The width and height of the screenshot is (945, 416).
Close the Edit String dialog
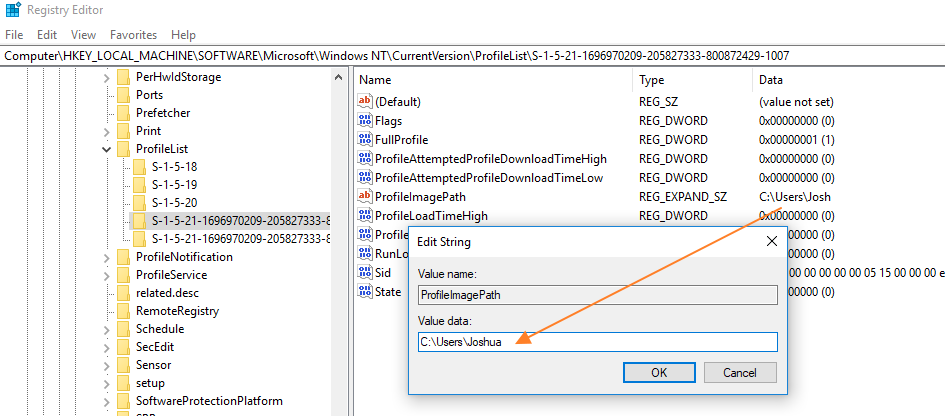[x=771, y=242]
